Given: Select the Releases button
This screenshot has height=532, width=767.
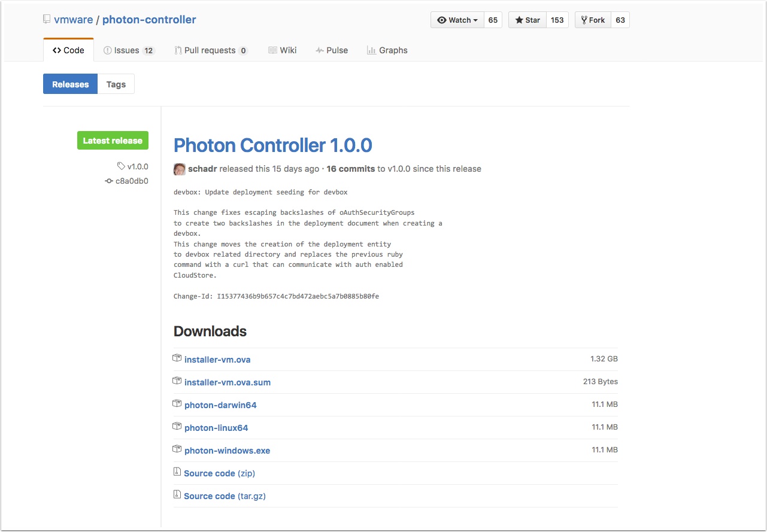Looking at the screenshot, I should pos(70,84).
